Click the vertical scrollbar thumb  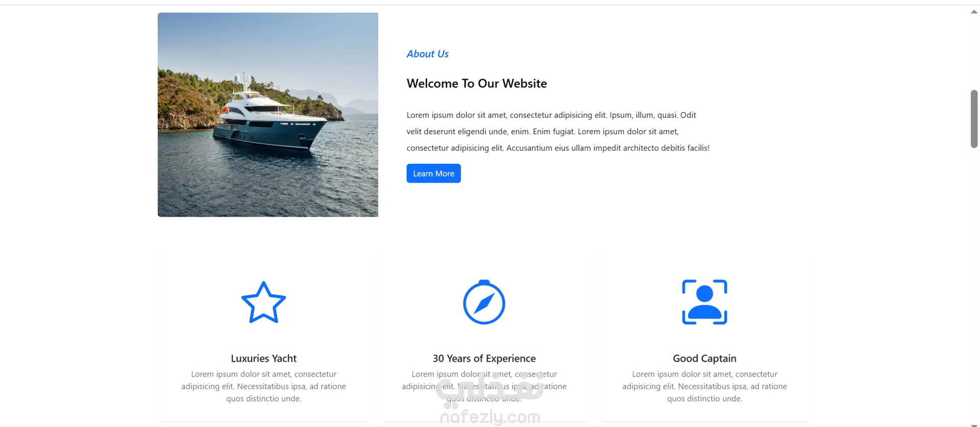point(974,119)
